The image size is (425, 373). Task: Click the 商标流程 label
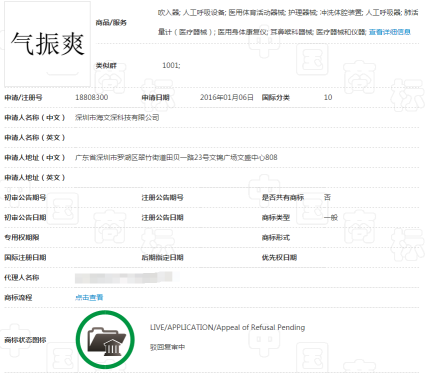pos(18,298)
